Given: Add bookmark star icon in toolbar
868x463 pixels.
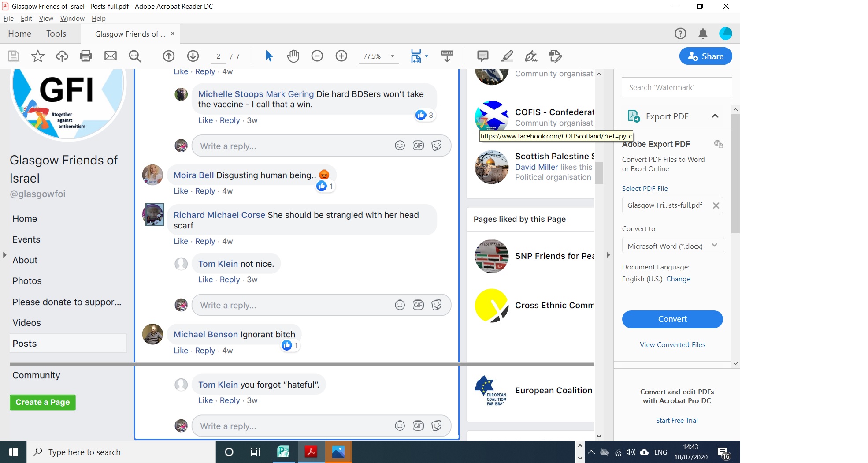Looking at the screenshot, I should (x=38, y=56).
